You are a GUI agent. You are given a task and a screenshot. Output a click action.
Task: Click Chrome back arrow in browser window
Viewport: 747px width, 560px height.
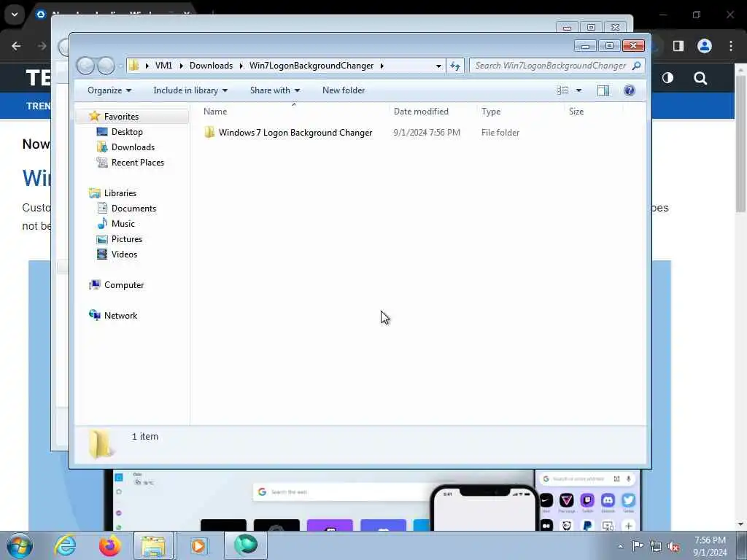click(16, 46)
